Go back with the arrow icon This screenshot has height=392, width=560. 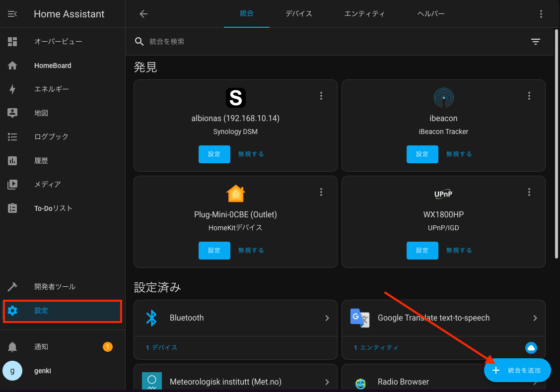[x=143, y=14]
